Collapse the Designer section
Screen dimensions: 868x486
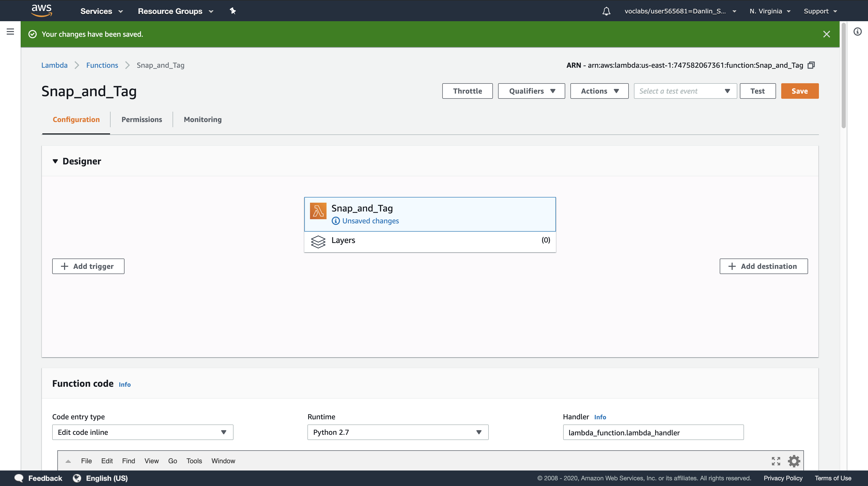[55, 161]
